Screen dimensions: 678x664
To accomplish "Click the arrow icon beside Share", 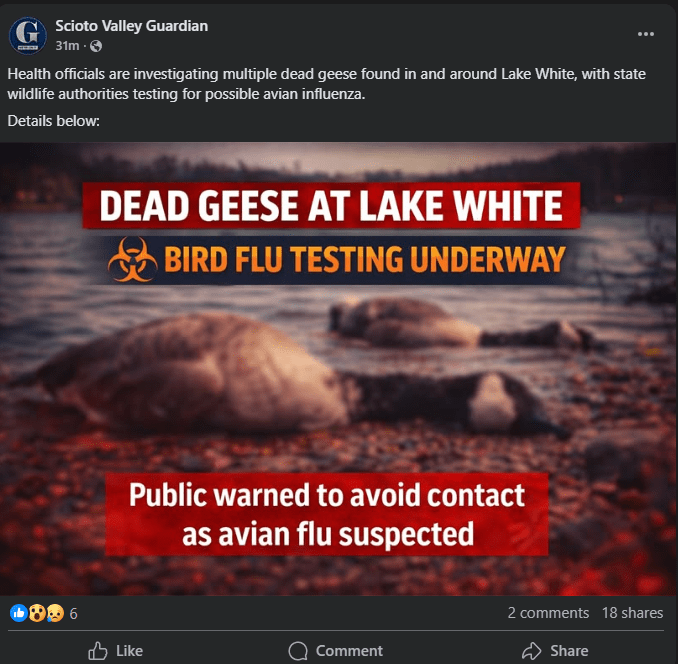I will 531,651.
